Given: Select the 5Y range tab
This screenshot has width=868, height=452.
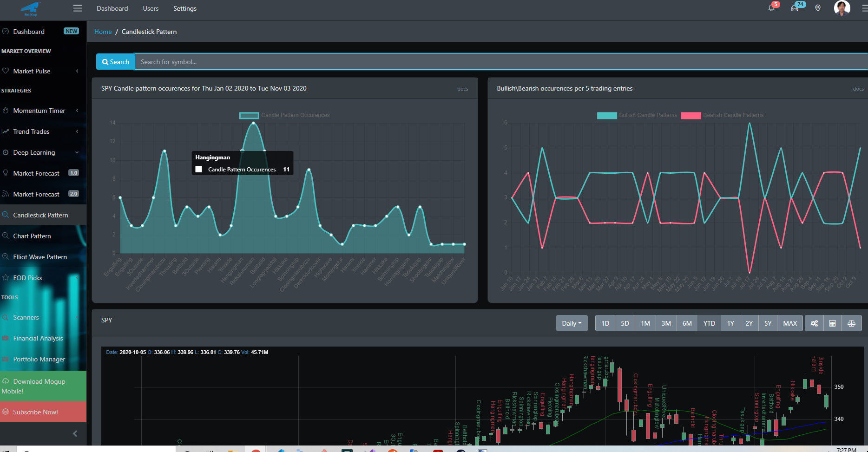Looking at the screenshot, I should (768, 323).
